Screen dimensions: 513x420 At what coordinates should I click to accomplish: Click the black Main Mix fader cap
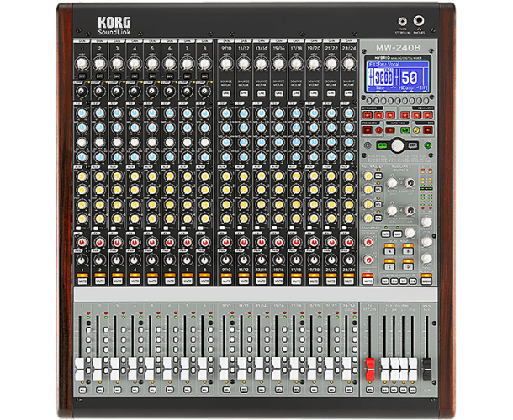426,369
